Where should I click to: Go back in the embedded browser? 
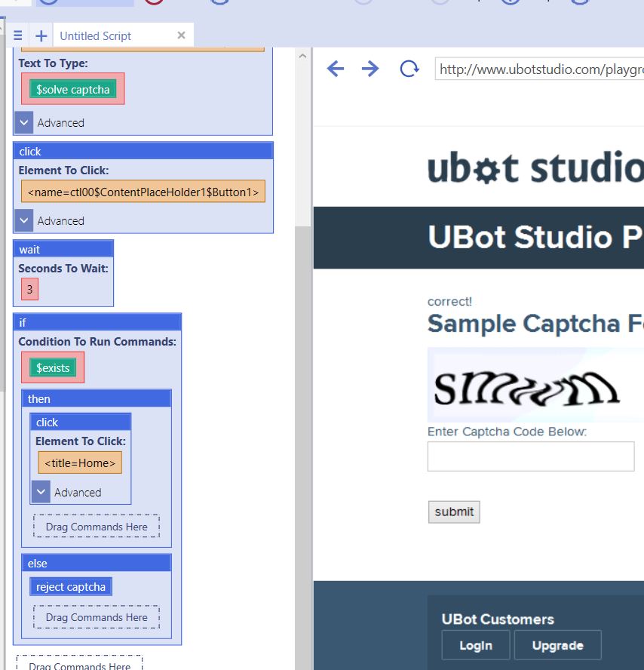click(336, 69)
